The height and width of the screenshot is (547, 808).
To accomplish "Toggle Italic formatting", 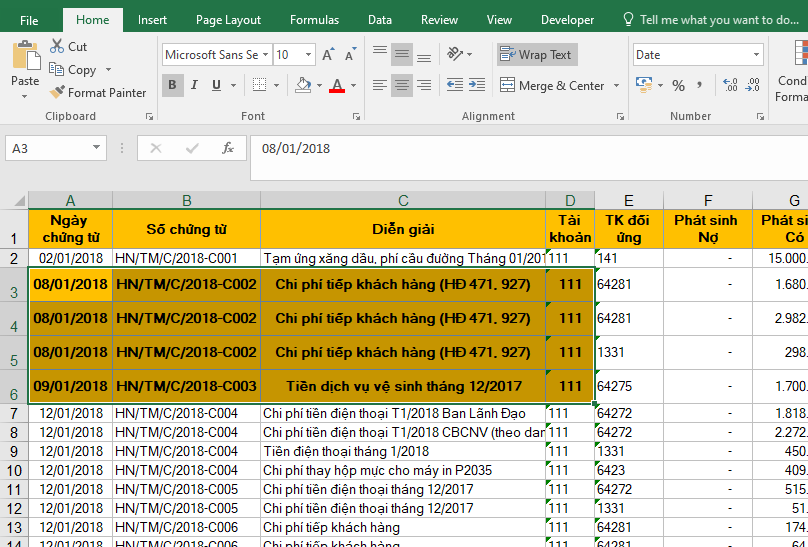I will click(196, 86).
